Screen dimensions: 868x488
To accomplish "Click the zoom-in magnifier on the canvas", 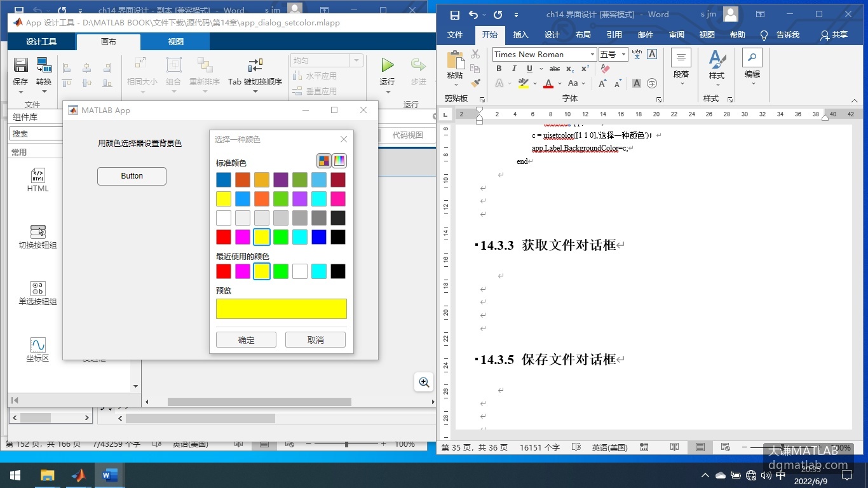I will click(x=424, y=383).
